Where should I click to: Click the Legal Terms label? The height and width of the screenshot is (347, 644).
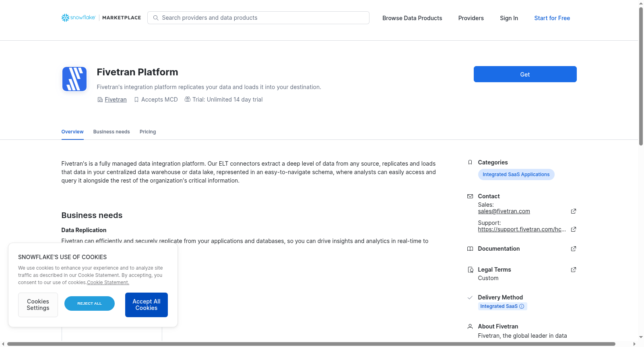tap(494, 270)
